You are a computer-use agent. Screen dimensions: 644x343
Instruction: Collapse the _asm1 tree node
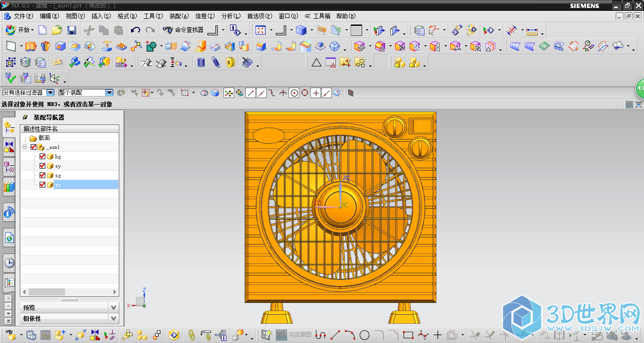tap(25, 147)
